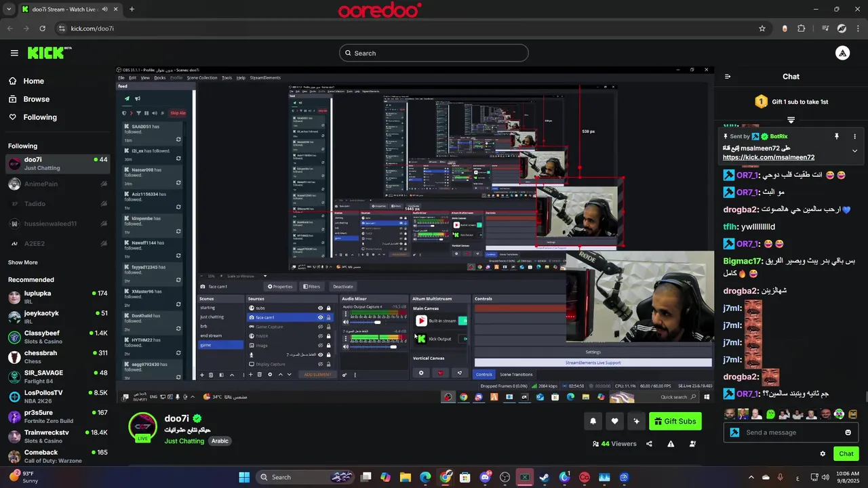Open the Kick sidebar hamburger menu
Screen dimensions: 868x488
tap(14, 53)
